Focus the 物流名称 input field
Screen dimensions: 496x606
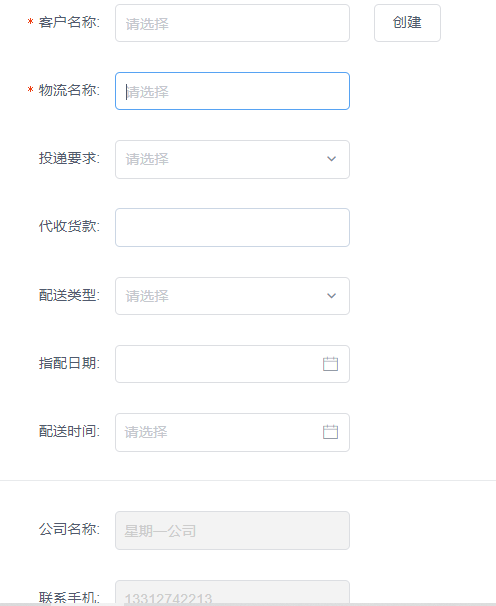(x=232, y=91)
